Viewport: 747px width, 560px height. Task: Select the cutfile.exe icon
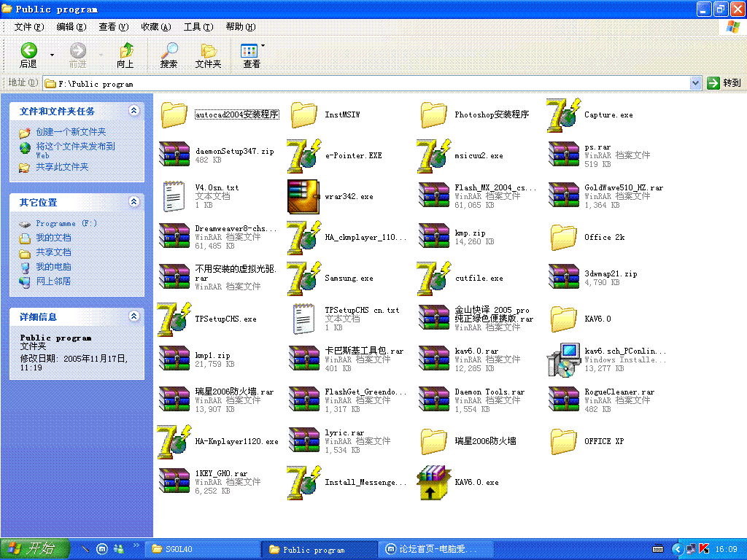434,278
